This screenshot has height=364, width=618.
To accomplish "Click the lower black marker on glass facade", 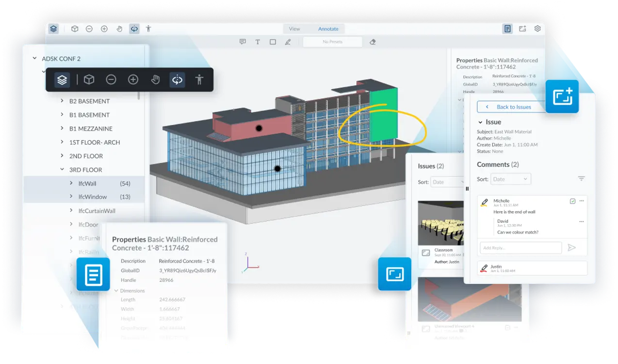I will [x=277, y=169].
